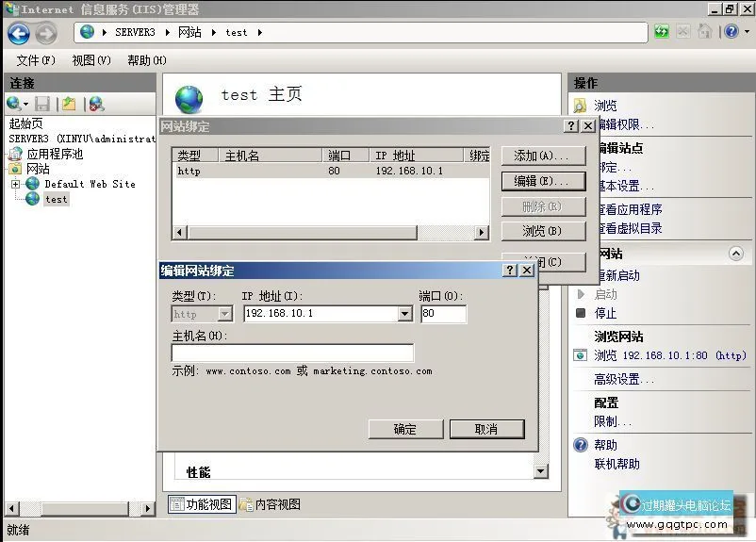Open the IP 地址 dropdown list
Viewport: 756px width, 542px height.
(x=405, y=314)
